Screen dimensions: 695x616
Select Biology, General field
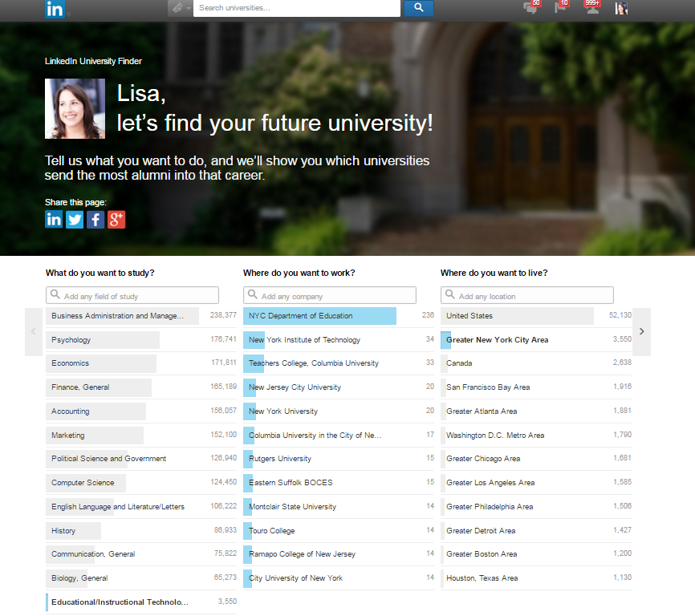(x=141, y=578)
